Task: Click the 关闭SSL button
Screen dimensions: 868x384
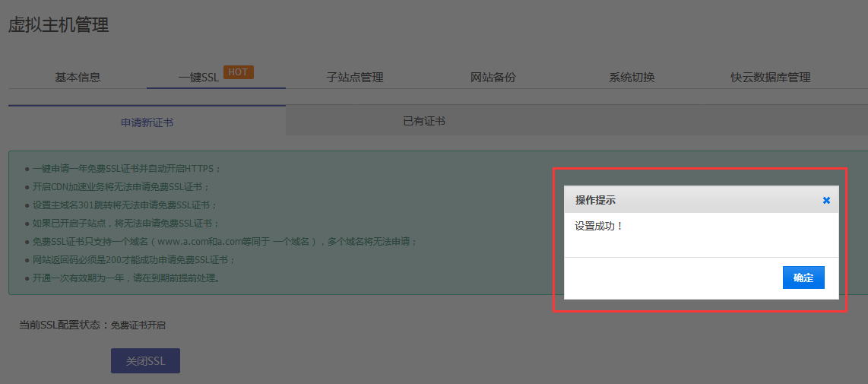Action: pos(145,361)
